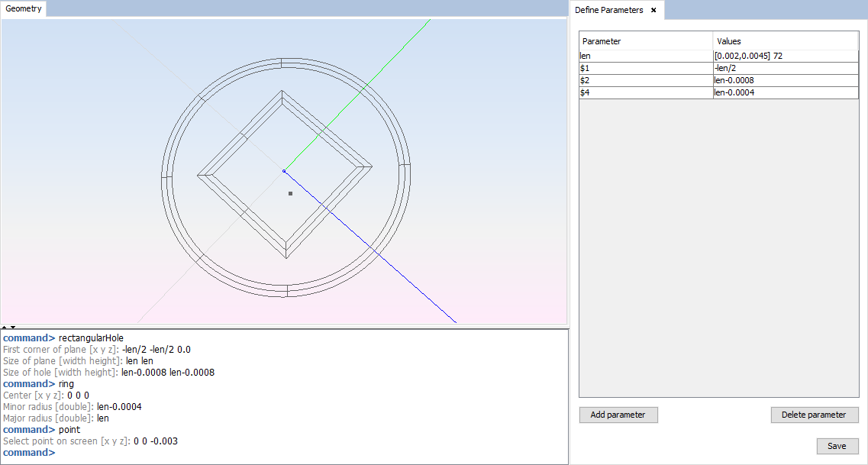Click the Values column header
868x465 pixels.
[785, 41]
